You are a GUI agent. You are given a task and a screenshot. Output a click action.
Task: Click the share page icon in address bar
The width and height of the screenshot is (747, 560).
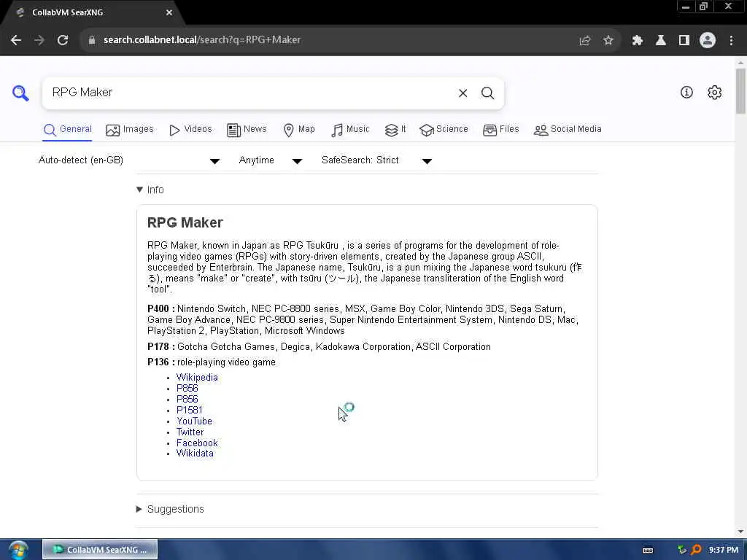[584, 41]
